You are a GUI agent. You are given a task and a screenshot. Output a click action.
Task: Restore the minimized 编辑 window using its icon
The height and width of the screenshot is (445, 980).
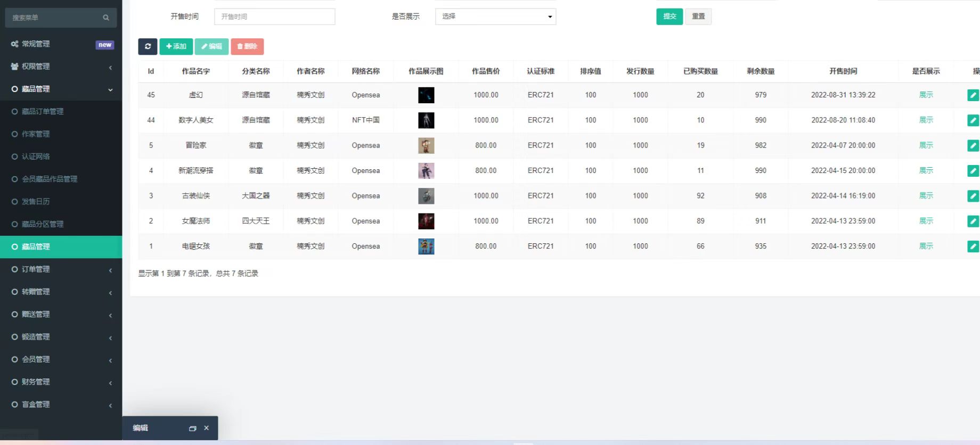click(x=192, y=428)
